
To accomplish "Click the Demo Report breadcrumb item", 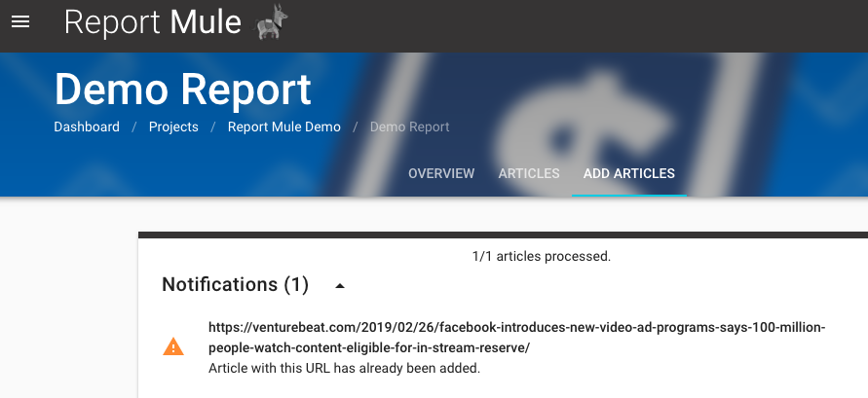I will click(x=409, y=127).
